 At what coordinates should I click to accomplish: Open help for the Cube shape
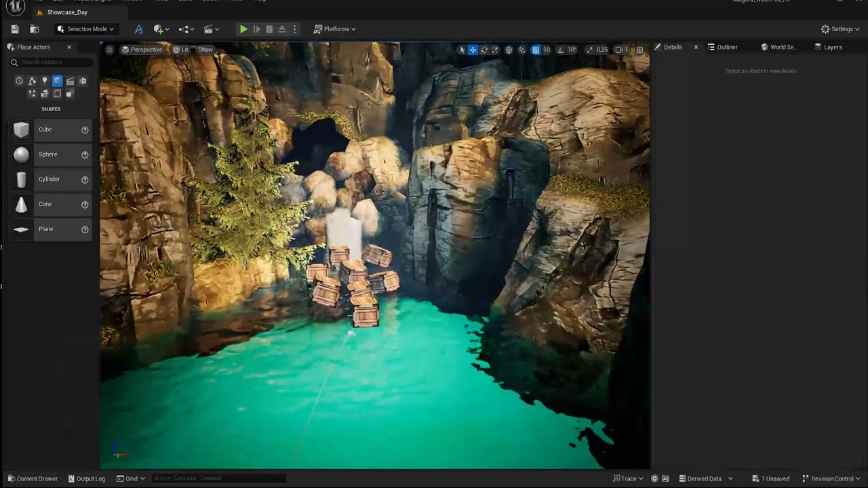point(85,129)
